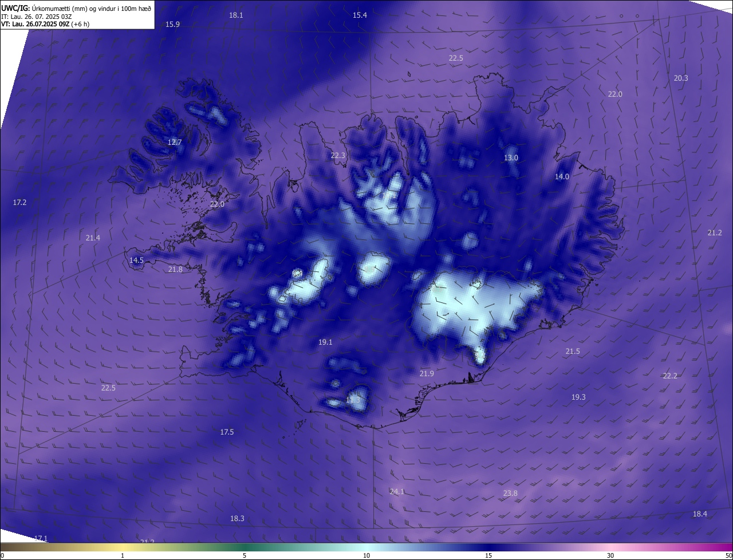Click the value 18.4 on the map

pos(700,514)
